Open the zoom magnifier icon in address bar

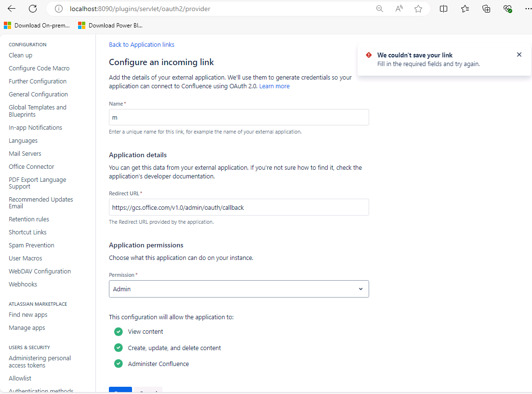pyautogui.click(x=380, y=9)
